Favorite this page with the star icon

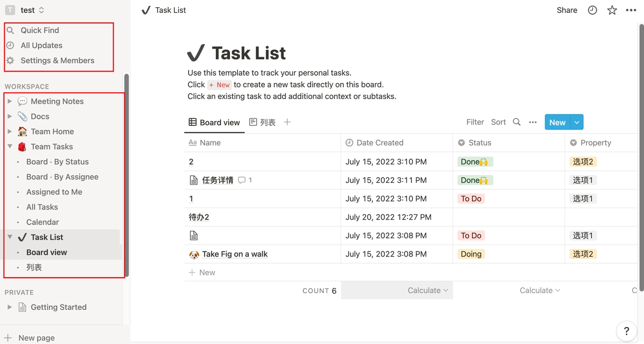612,10
